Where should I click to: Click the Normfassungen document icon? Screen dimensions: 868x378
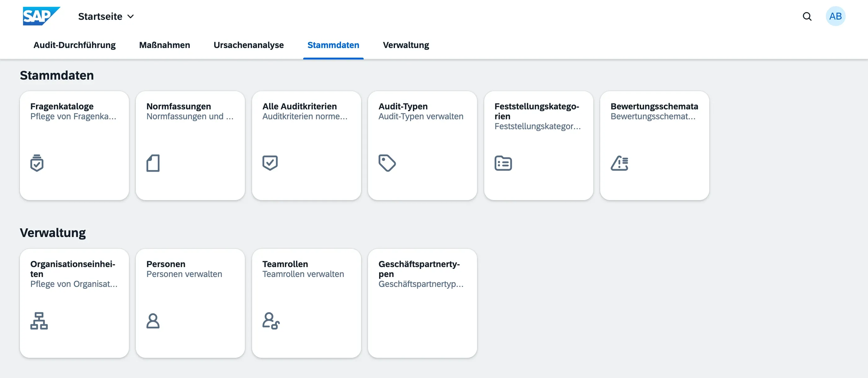[153, 163]
